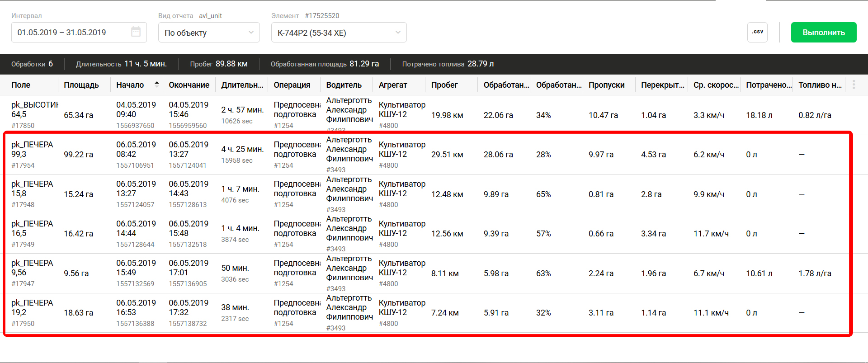868x363 pixels.
Task: Click the Окончание column header
Action: point(189,85)
